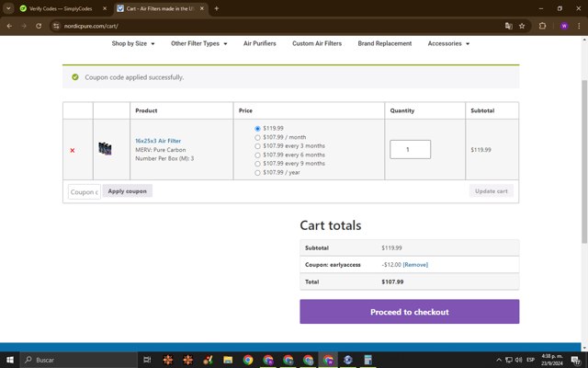
Task: Click the Buscar taskbar search box
Action: 79,360
